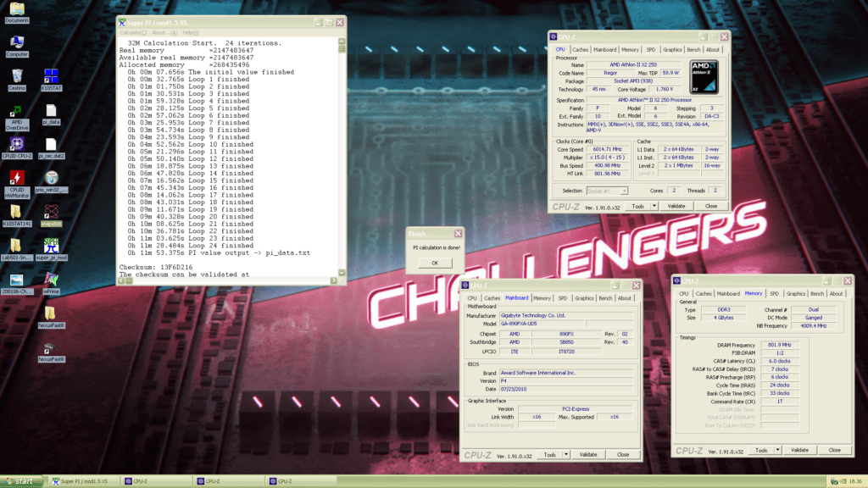The width and height of the screenshot is (868, 488).
Task: Switch to Mainboard tab in top CPU-Z window
Action: click(605, 50)
